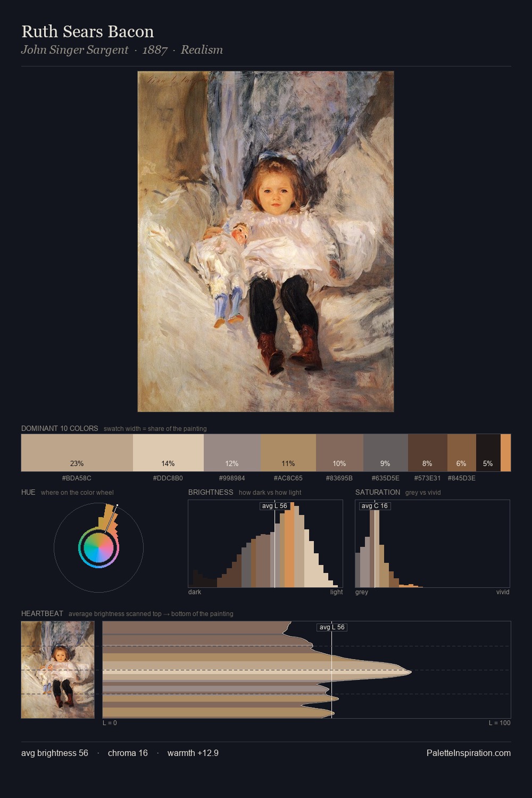
Task: Choose the 11% tan swatch #AC8C65
Action: [x=288, y=453]
